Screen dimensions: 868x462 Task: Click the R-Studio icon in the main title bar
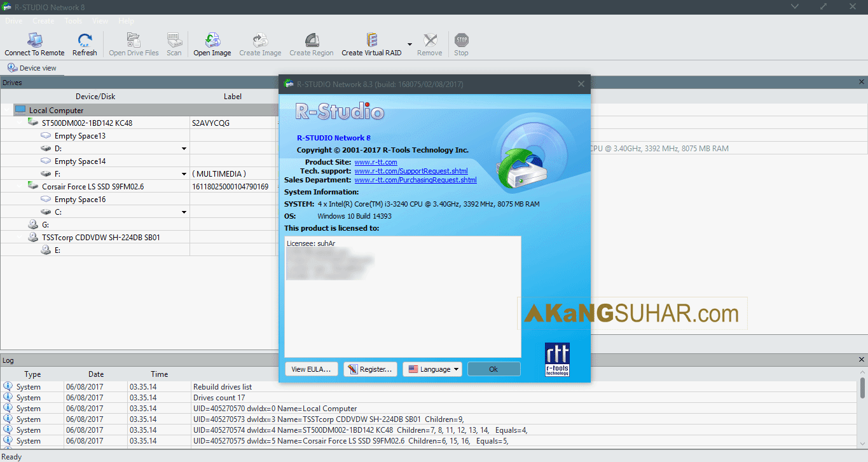click(8, 7)
